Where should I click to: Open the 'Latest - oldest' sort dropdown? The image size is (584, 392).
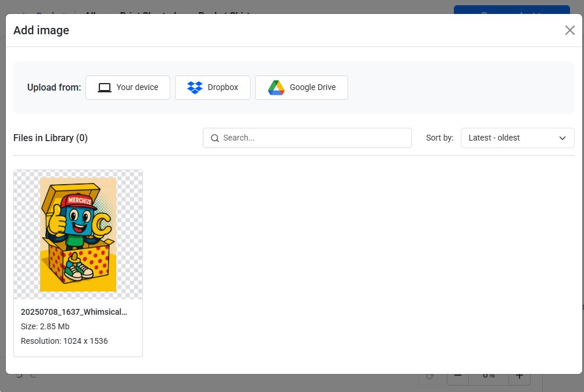coord(517,138)
